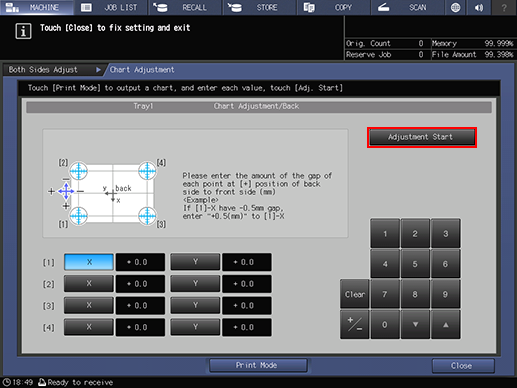The image size is (517, 388).
Task: Tap keypad digit 6
Action: coord(445,264)
